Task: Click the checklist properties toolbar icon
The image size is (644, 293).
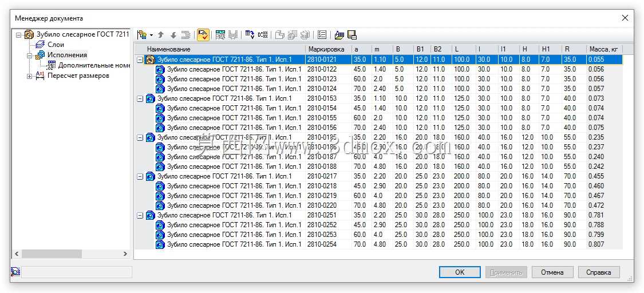Action: (x=322, y=35)
